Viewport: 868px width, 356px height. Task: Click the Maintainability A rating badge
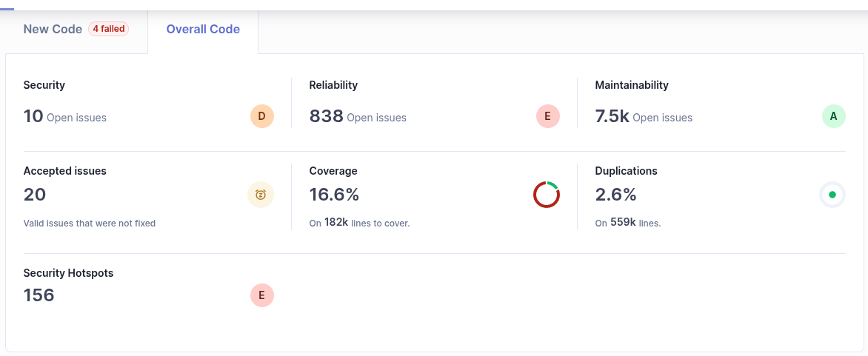coord(833,116)
